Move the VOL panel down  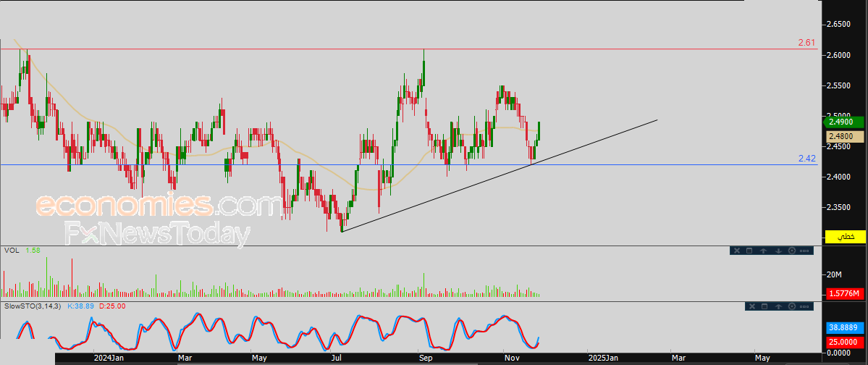click(x=778, y=251)
